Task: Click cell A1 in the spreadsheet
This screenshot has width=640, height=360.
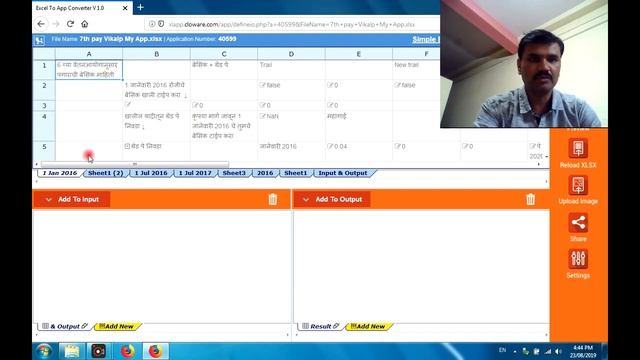Action: pyautogui.click(x=89, y=70)
